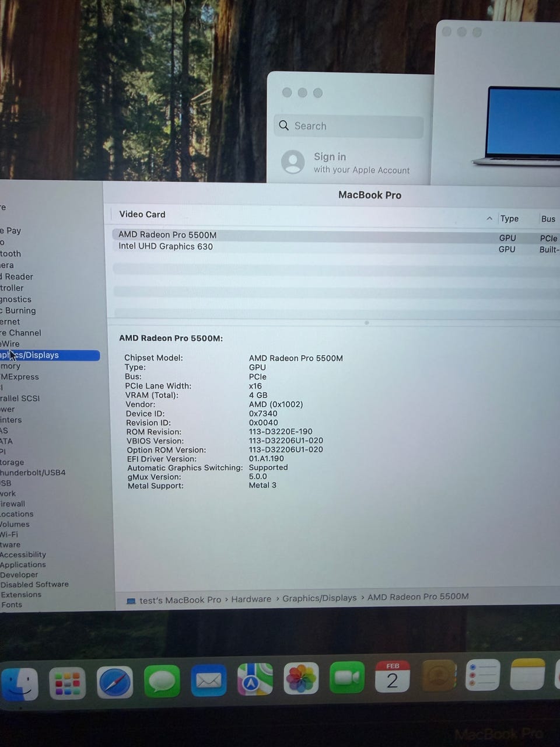This screenshot has height=747, width=560.
Task: Toggle sort order chevron in Video Card header
Action: pos(489,218)
